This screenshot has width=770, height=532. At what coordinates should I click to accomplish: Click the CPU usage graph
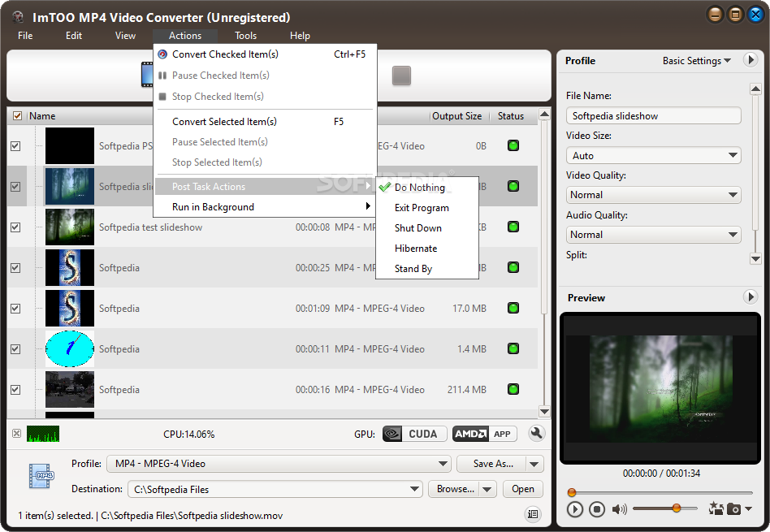pyautogui.click(x=43, y=434)
